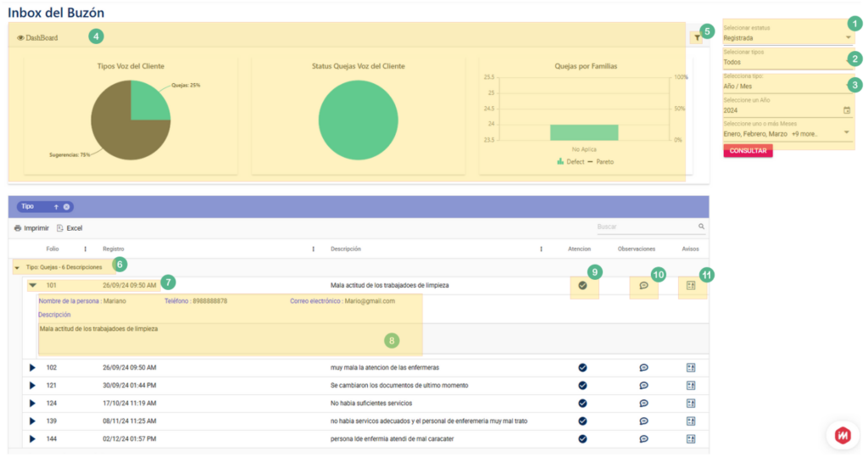Open the Observaciones comment icon for folio 139
Image resolution: width=868 pixels, height=458 pixels.
click(x=644, y=422)
